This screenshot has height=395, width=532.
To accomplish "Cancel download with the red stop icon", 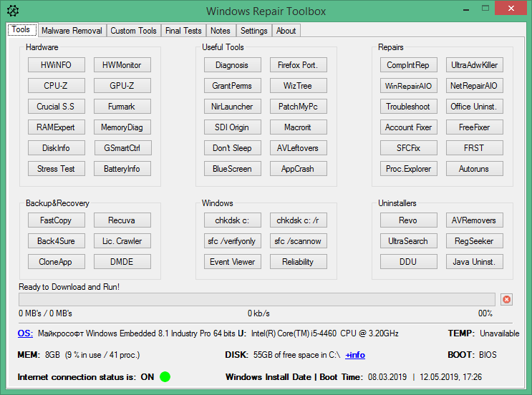I will coord(506,299).
